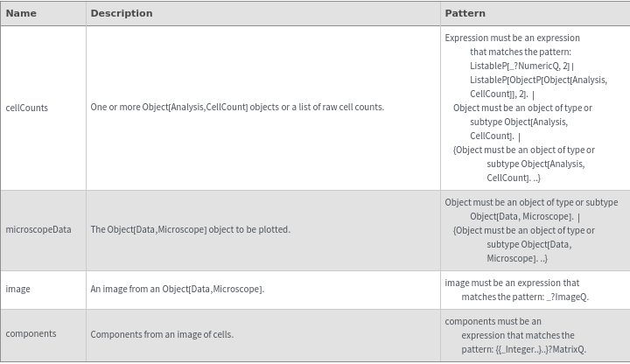630x364 pixels.
Task: Click the cellCounts description about raw cell counts
Action: (237, 108)
